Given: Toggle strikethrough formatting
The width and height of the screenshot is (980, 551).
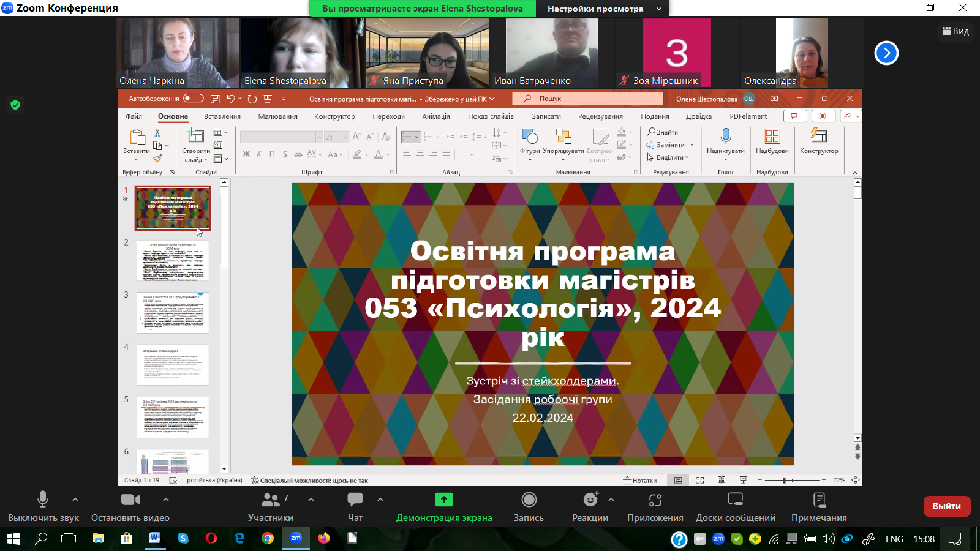Looking at the screenshot, I should point(298,154).
